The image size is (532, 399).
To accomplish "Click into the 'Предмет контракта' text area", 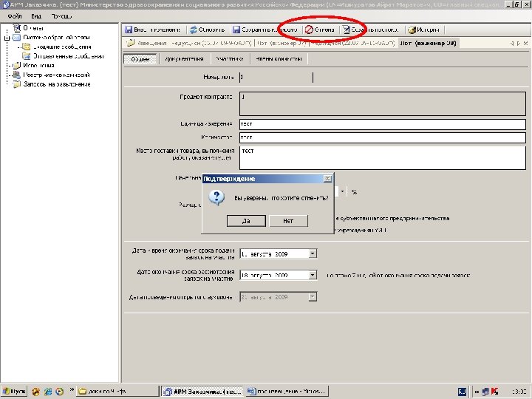I will pyautogui.click(x=383, y=103).
